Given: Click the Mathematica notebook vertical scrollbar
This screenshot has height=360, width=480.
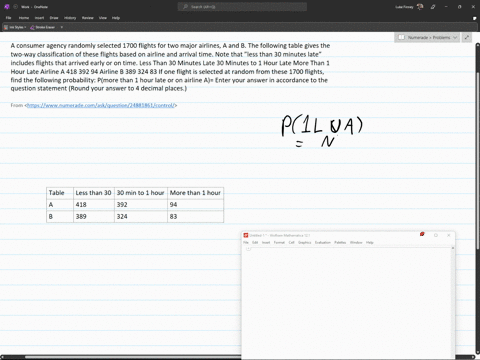Looking at the screenshot, I should [453, 302].
